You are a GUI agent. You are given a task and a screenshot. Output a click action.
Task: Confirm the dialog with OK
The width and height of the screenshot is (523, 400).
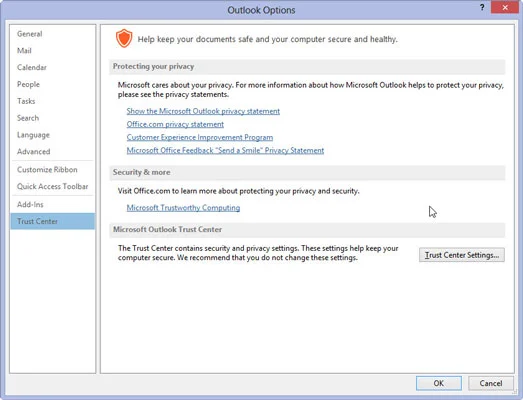(x=439, y=383)
